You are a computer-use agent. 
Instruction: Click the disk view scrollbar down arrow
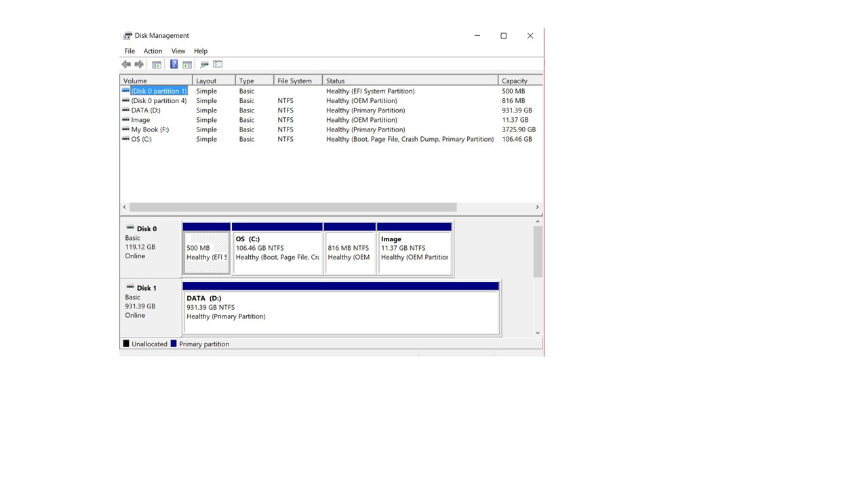tap(538, 333)
